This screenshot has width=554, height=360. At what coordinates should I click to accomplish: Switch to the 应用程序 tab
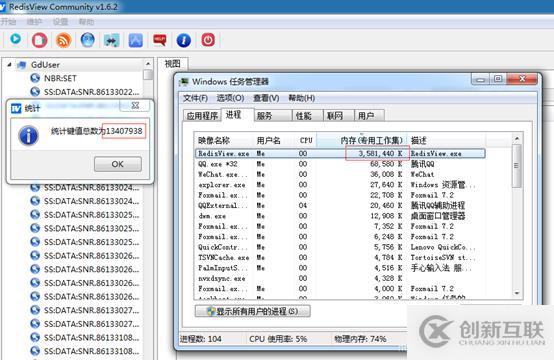pos(202,116)
